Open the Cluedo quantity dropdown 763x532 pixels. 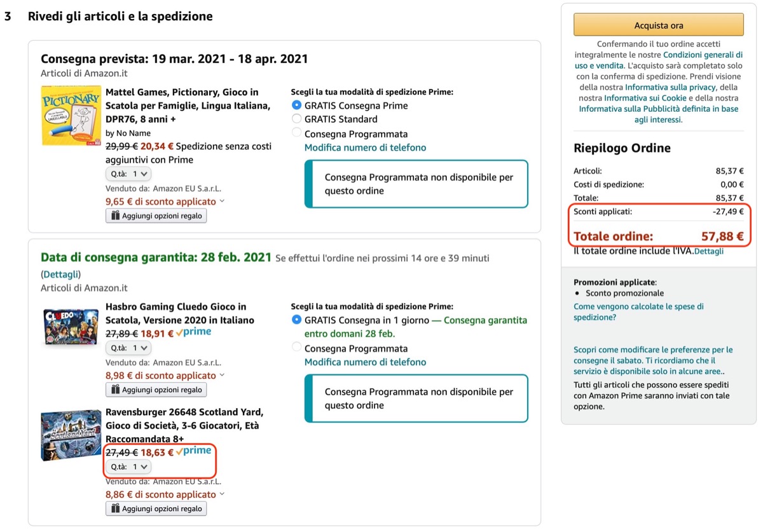128,348
